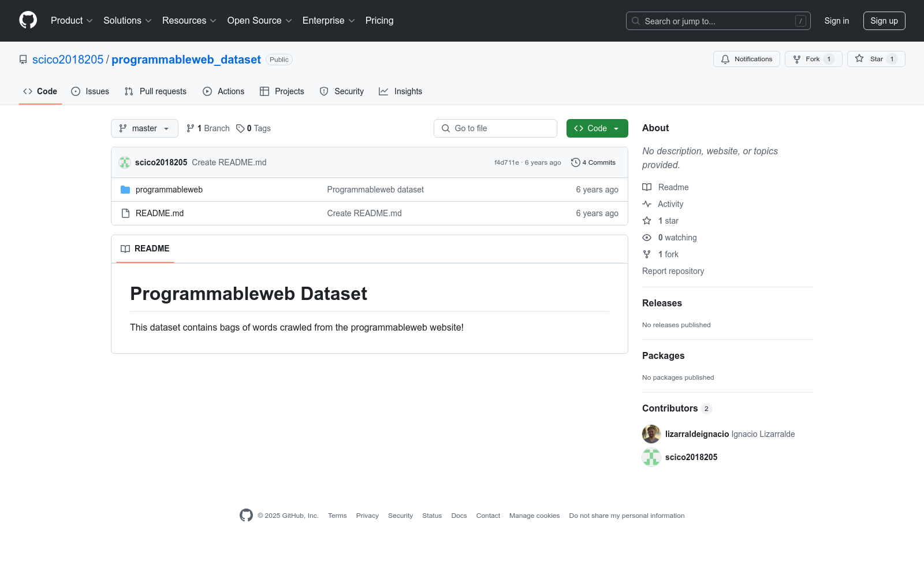Click the search magnifier icon in header

636,21
